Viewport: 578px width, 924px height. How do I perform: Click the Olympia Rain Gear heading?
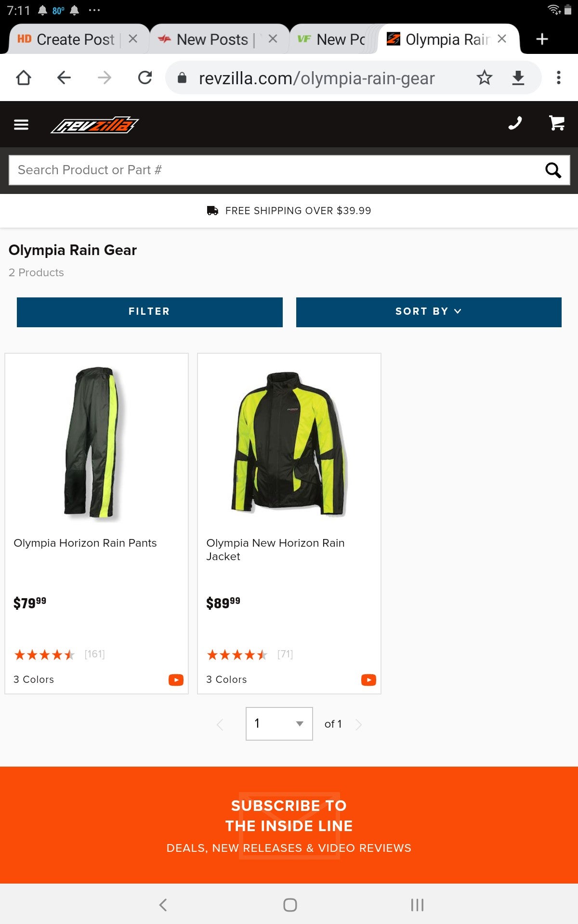pyautogui.click(x=73, y=250)
